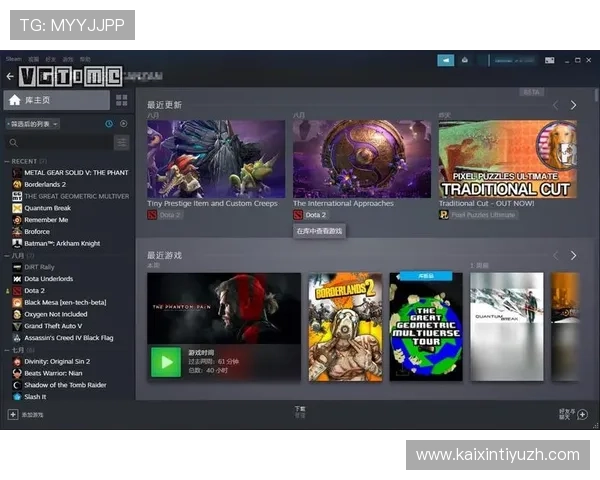The image size is (600, 480).
Task: Select Borderlands 2 in the games list
Action: 45,184
